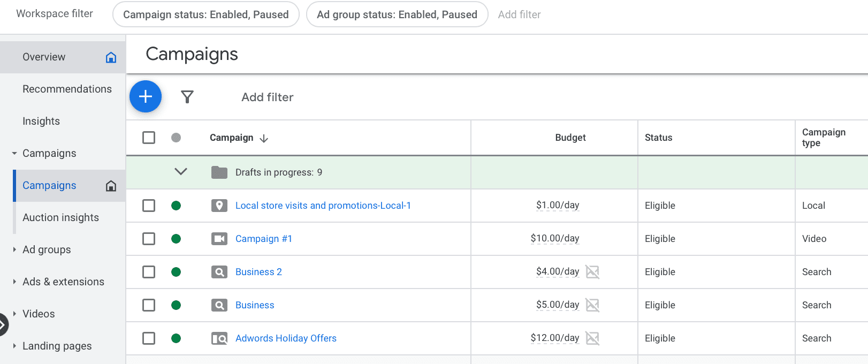The height and width of the screenshot is (364, 868).
Task: Click the home icon next to Overview
Action: (111, 57)
